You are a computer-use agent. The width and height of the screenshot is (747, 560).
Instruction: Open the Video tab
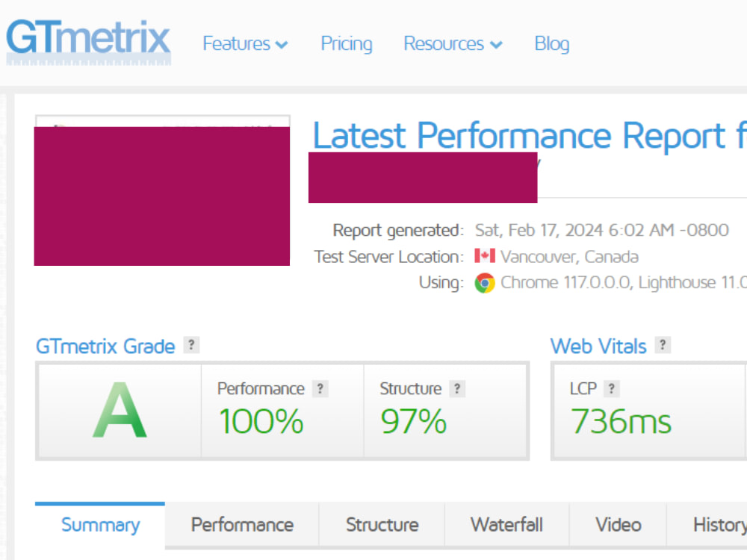[x=619, y=525]
